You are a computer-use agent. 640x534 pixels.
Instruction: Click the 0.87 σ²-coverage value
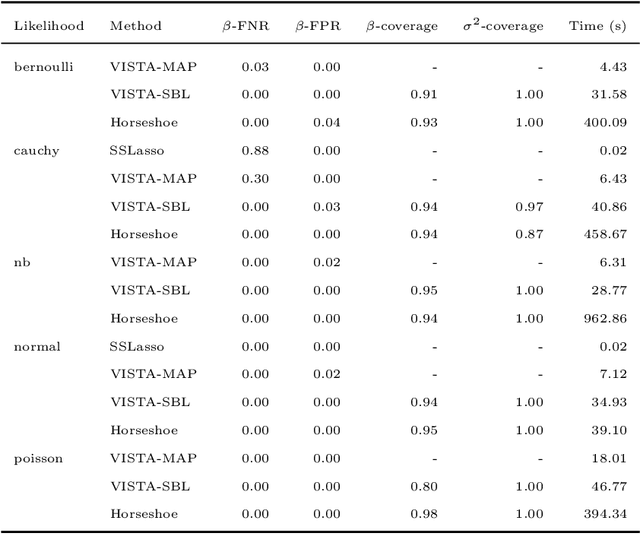tap(529, 234)
